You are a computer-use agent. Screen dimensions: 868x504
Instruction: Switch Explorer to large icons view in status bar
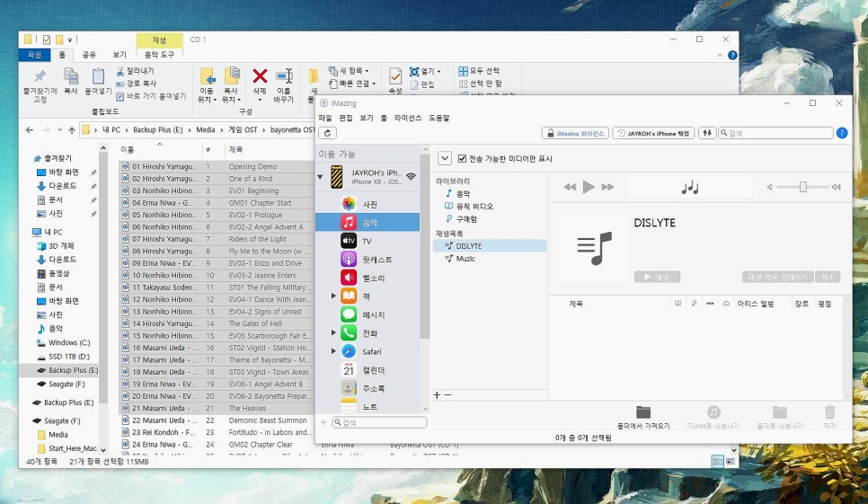[731, 461]
